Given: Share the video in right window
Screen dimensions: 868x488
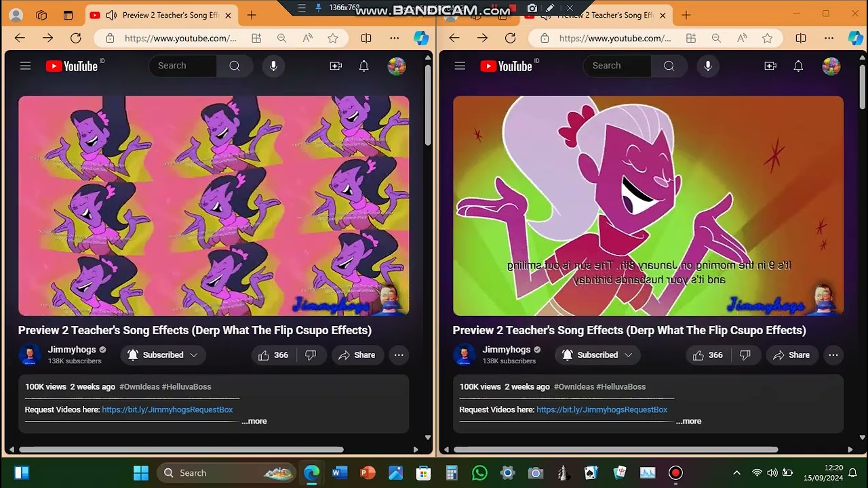Looking at the screenshot, I should (792, 355).
